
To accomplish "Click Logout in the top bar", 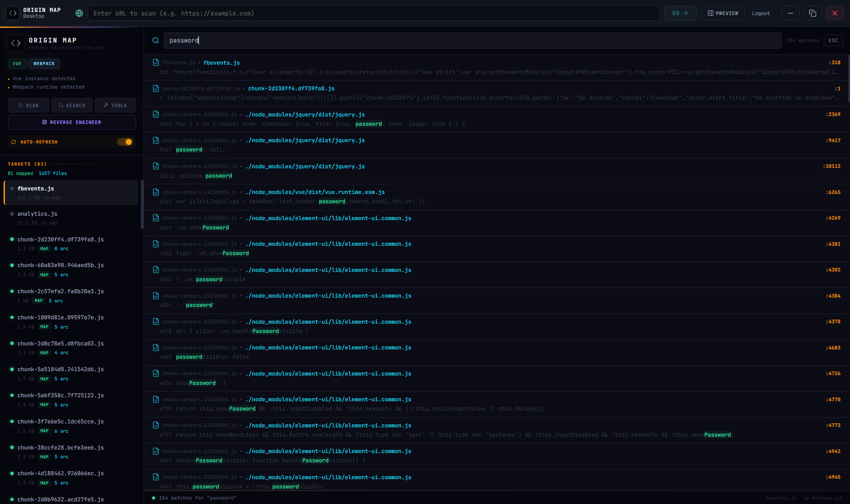I will 760,13.
